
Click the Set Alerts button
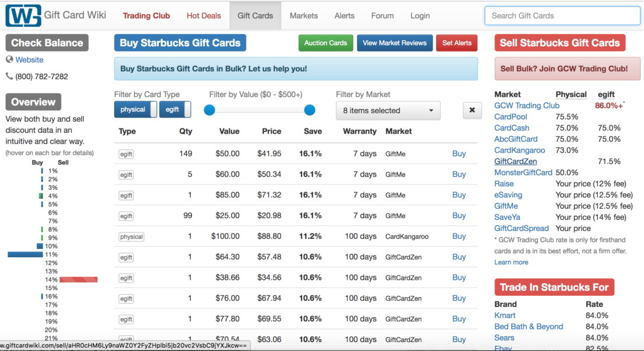click(457, 43)
